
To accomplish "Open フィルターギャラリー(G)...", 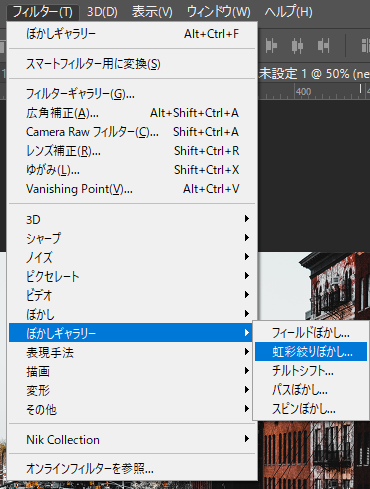I will [x=132, y=94].
